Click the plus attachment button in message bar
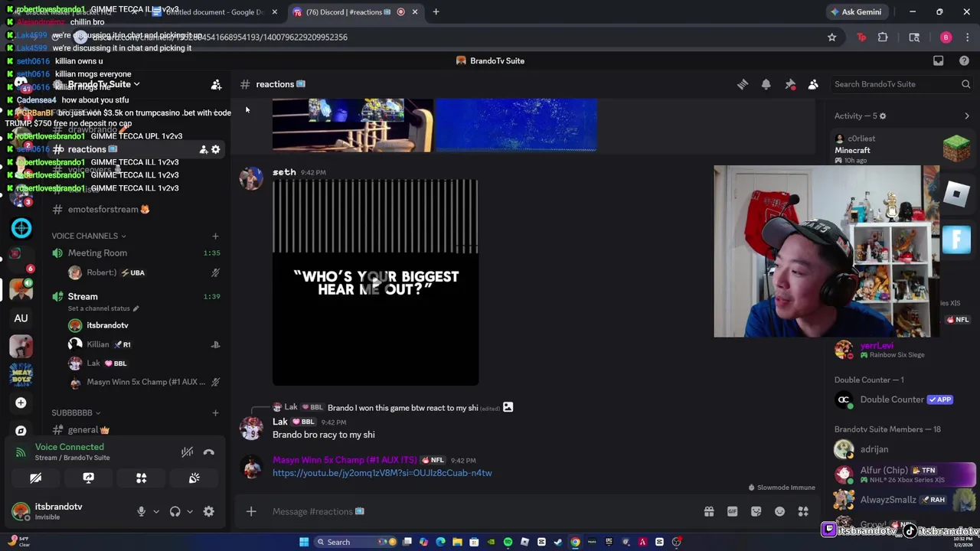The height and width of the screenshot is (551, 980). coord(251,511)
